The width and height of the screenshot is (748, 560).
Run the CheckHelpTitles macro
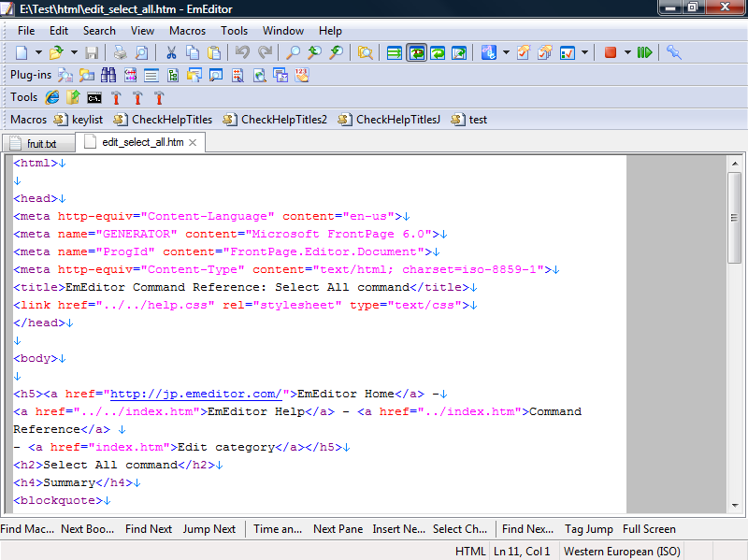click(163, 120)
